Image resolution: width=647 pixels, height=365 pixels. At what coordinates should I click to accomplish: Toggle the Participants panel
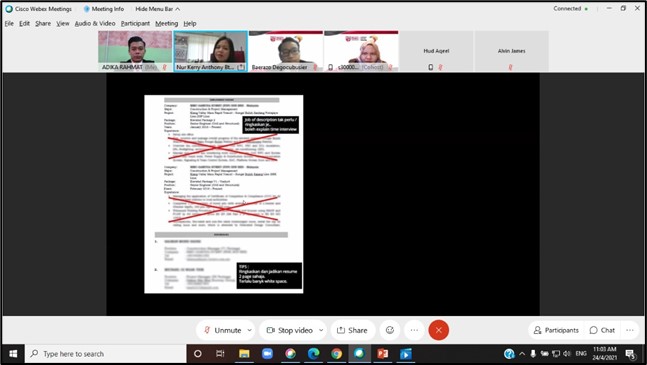pos(556,330)
